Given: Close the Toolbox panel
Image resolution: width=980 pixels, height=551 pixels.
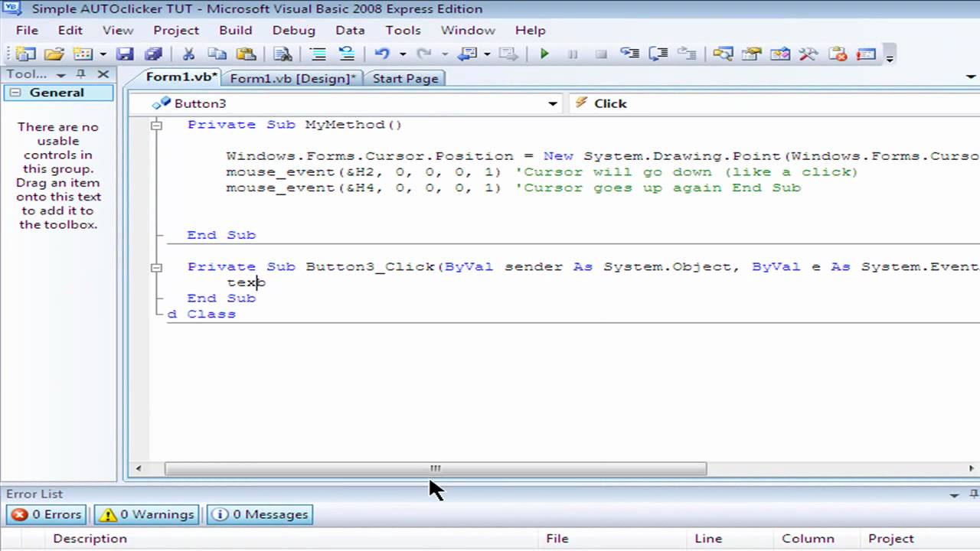Looking at the screenshot, I should (103, 74).
